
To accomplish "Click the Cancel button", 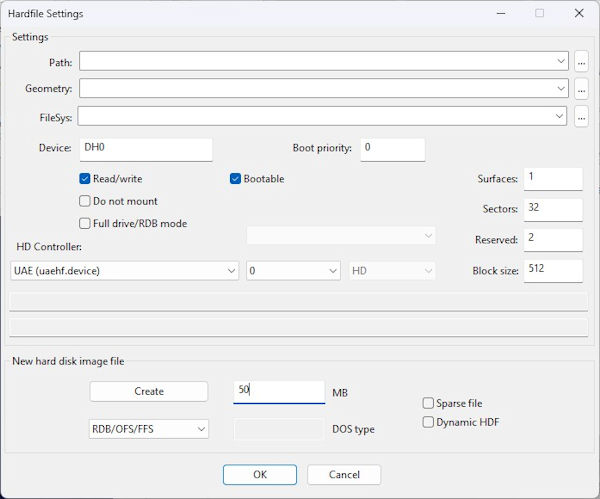I will [343, 474].
